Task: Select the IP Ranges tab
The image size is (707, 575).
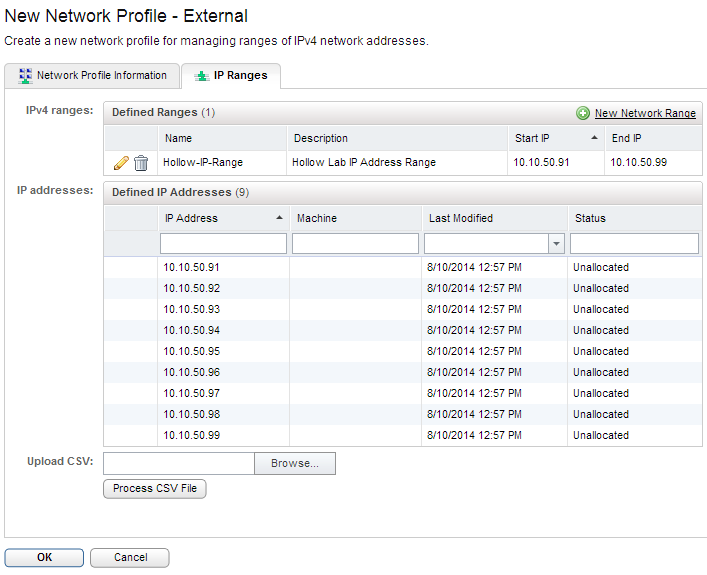Action: pyautogui.click(x=240, y=76)
